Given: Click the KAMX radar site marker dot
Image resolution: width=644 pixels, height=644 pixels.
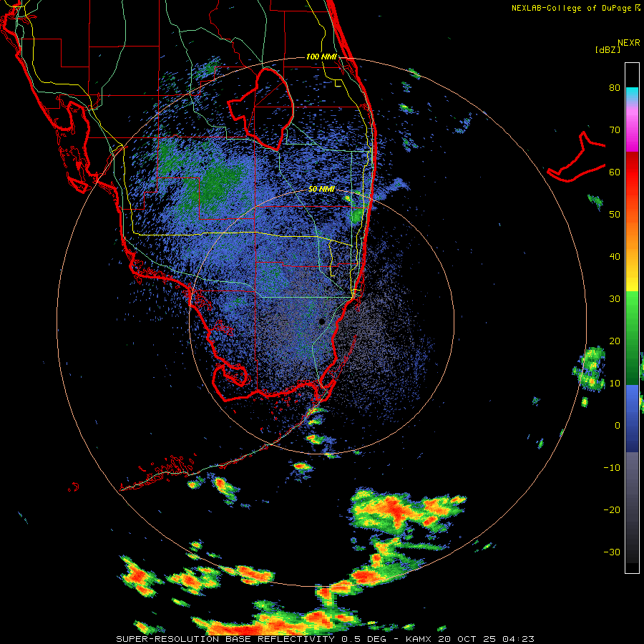Looking at the screenshot, I should click(x=322, y=321).
